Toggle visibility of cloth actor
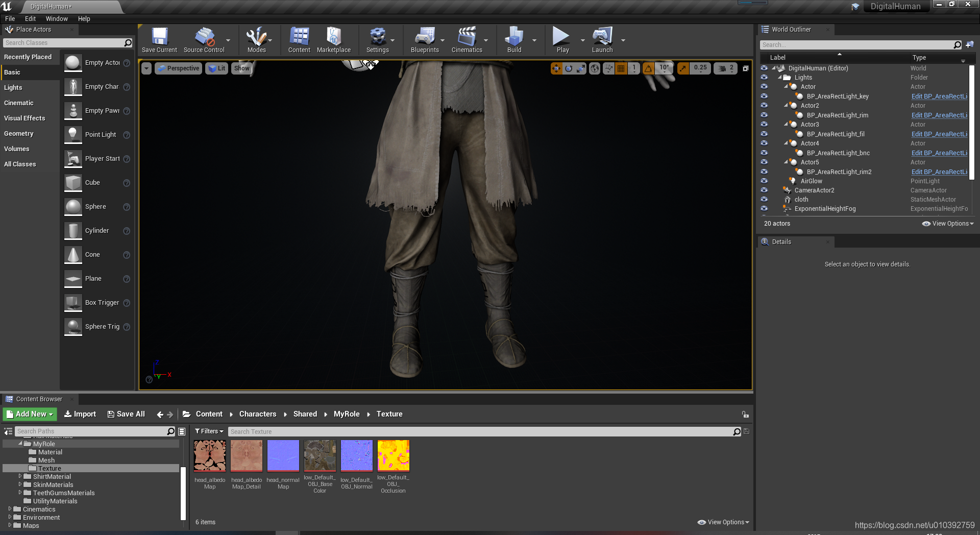980x535 pixels. coord(764,199)
